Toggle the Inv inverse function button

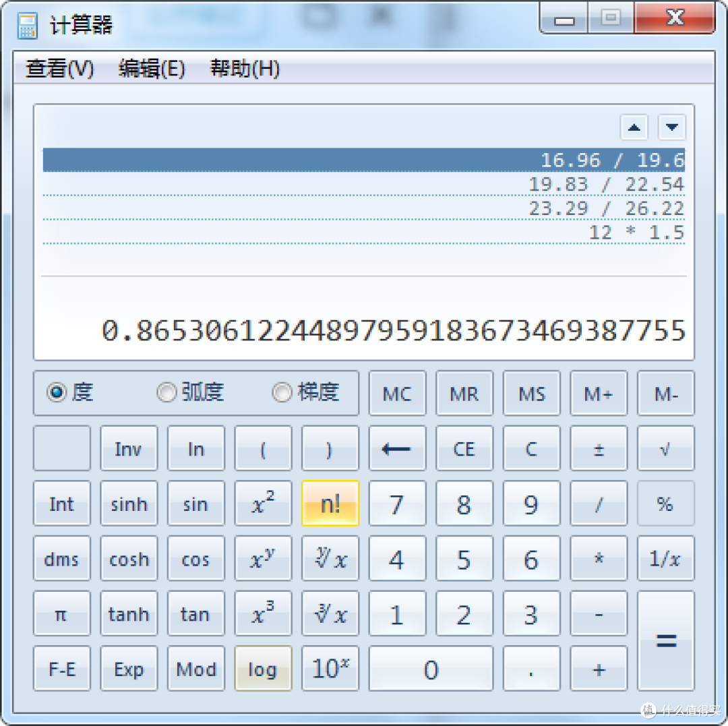(x=129, y=448)
